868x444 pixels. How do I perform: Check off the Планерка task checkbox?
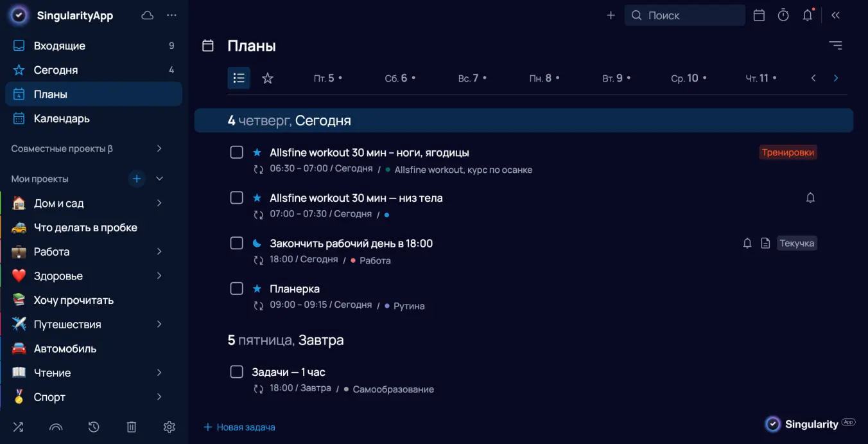point(236,288)
